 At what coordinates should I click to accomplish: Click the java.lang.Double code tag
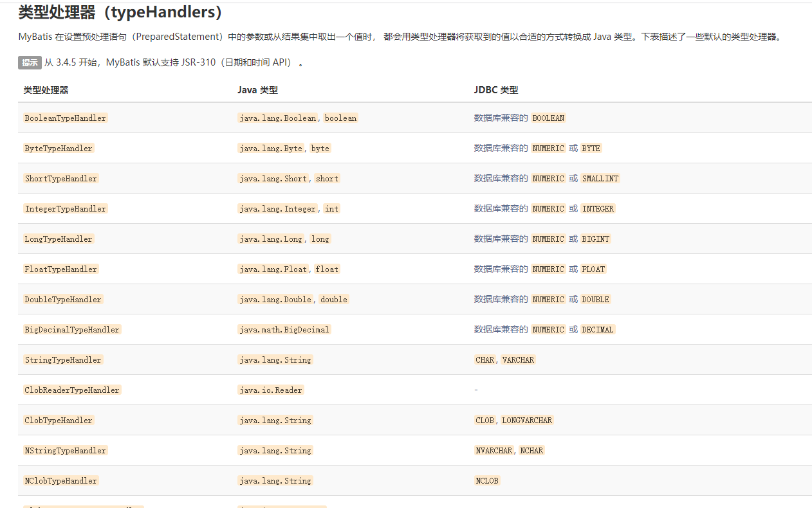point(275,299)
